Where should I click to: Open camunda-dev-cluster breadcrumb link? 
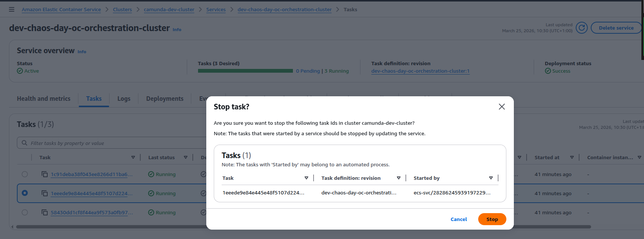pos(169,9)
